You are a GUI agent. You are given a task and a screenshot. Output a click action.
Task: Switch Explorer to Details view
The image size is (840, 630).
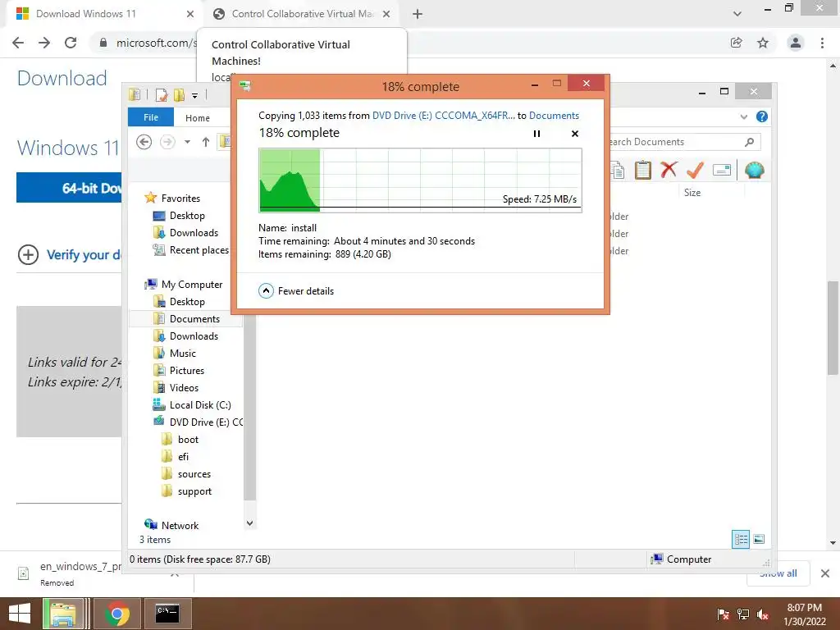[x=741, y=540]
